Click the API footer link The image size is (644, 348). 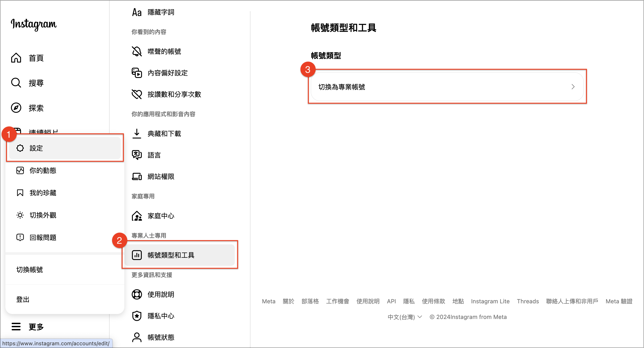coord(391,301)
